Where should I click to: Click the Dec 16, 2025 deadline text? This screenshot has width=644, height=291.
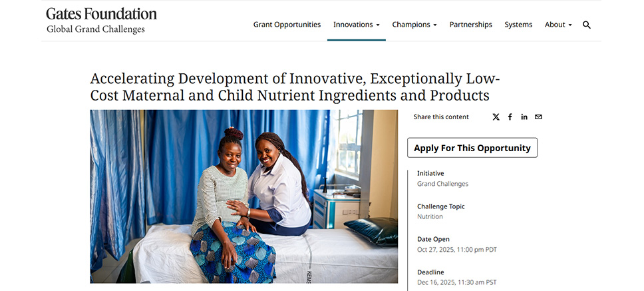click(456, 282)
